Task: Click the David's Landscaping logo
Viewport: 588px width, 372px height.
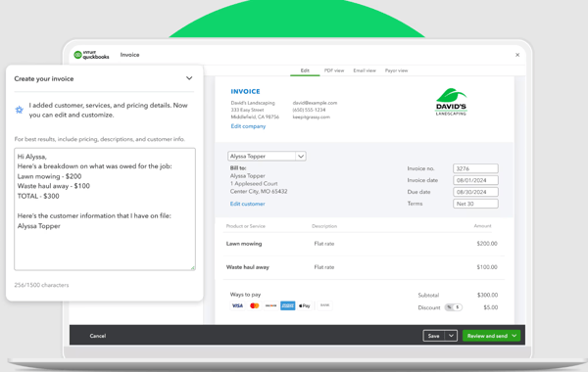Action: point(451,102)
